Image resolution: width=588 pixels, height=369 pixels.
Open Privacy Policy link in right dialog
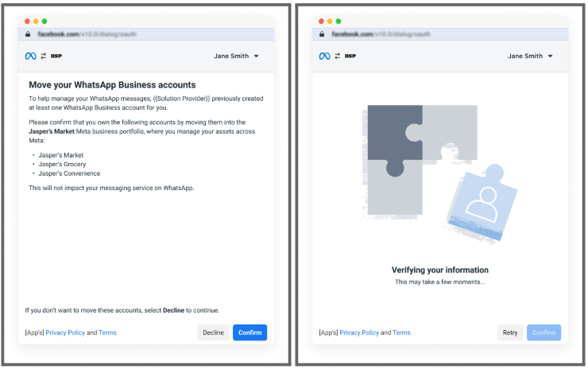[x=359, y=332]
